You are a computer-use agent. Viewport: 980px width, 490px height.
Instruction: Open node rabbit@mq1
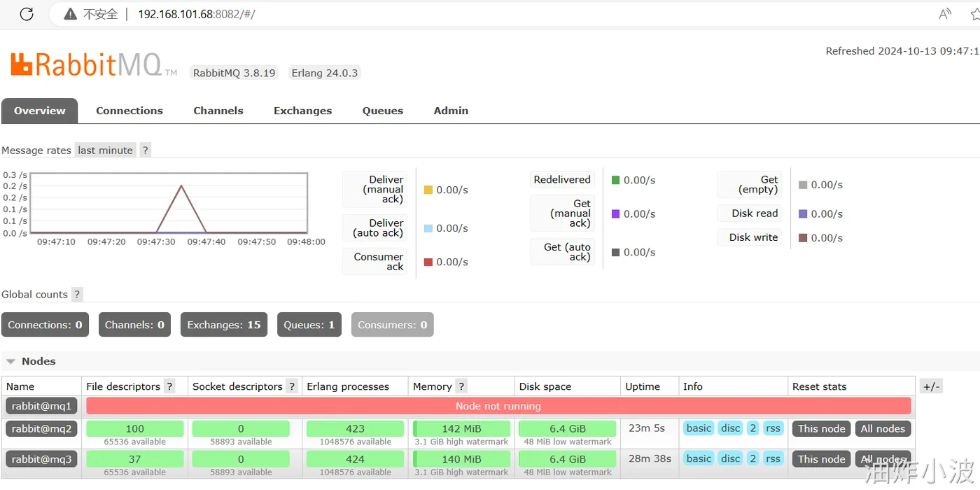click(41, 406)
